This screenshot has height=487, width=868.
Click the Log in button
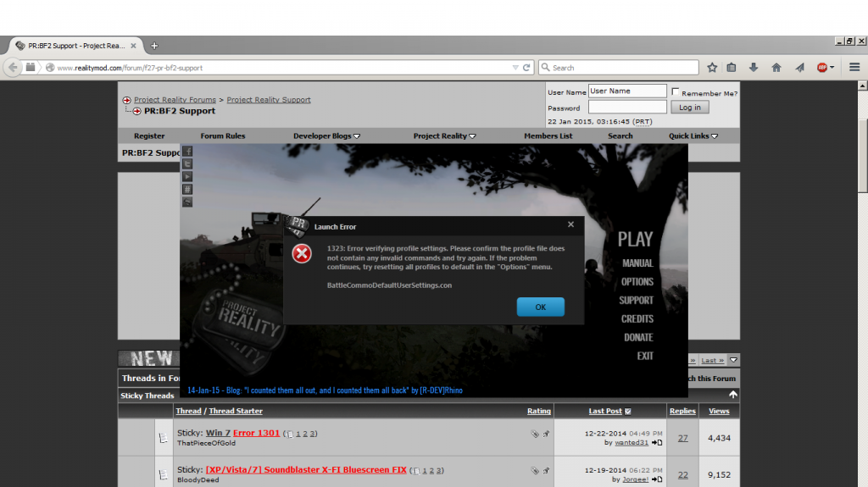(690, 108)
